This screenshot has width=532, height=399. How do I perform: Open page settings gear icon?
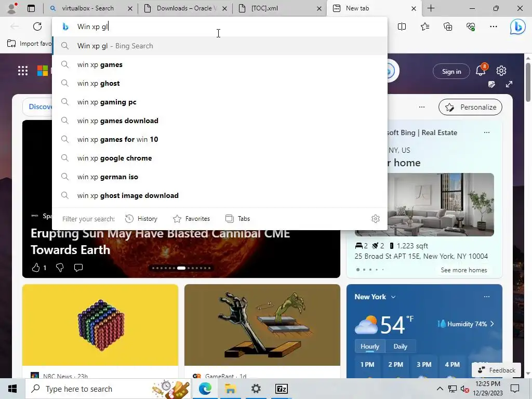501,71
